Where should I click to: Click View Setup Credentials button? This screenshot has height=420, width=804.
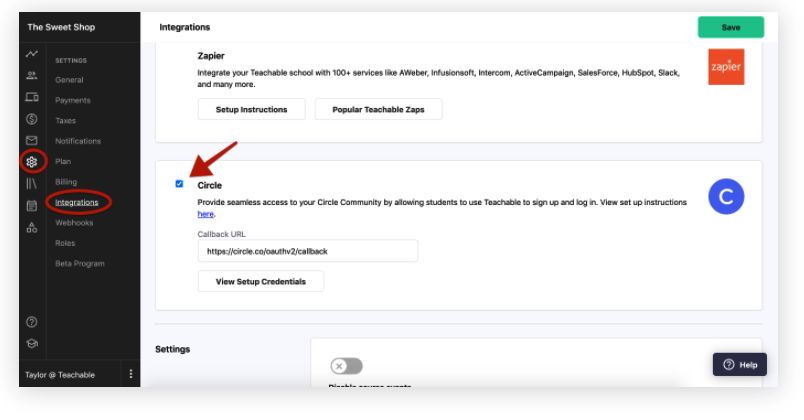[260, 281]
